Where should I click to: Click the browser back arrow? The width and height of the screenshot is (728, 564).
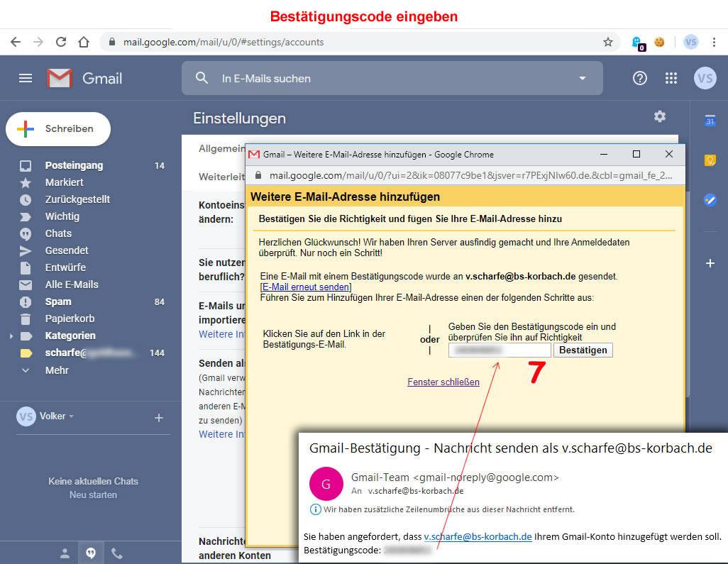click(x=16, y=43)
